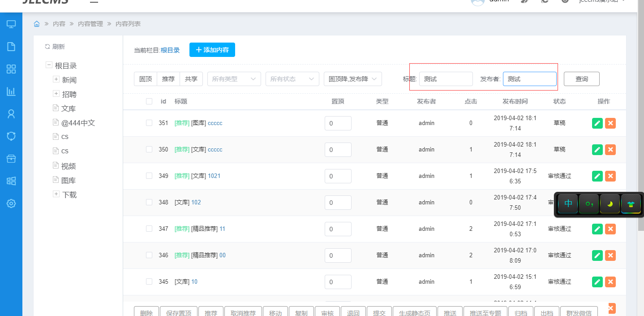
Task: Open the 所有状态 status dropdown
Action: (292, 79)
